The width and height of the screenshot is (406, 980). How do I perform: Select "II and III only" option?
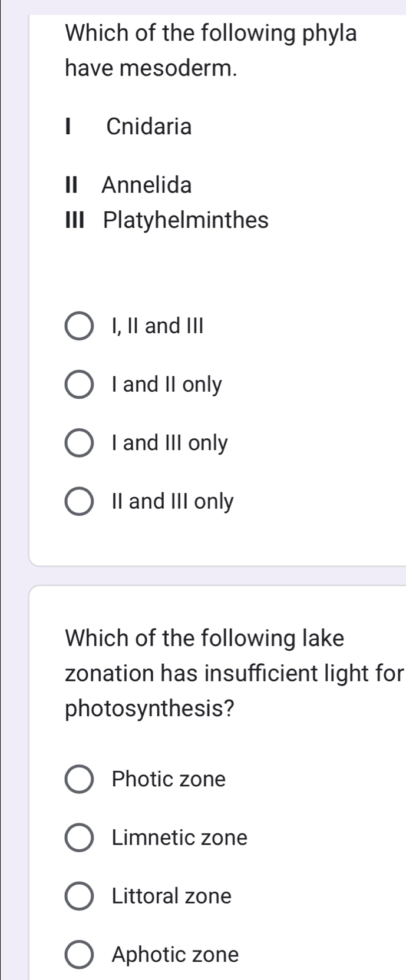pyautogui.click(x=80, y=501)
